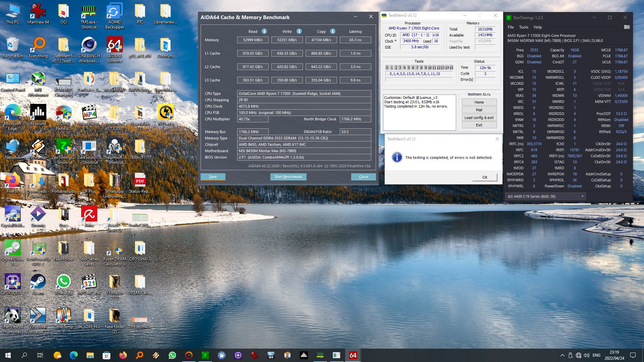
Task: Open the Microsoft Edge desktop icon
Action: [x=13, y=117]
